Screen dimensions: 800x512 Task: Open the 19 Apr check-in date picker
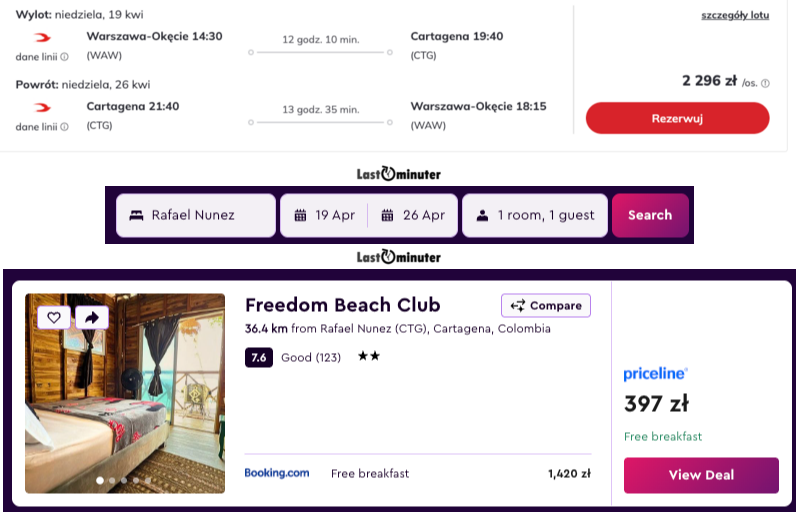click(x=325, y=215)
